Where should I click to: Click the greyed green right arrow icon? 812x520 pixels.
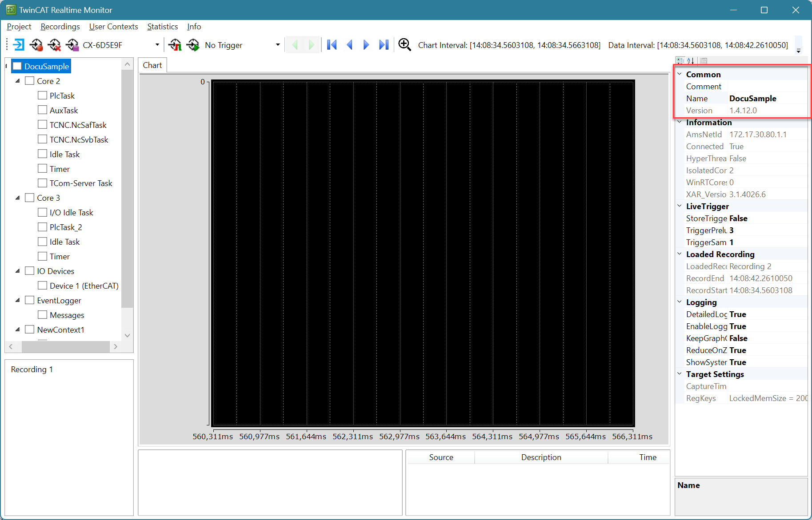(311, 45)
